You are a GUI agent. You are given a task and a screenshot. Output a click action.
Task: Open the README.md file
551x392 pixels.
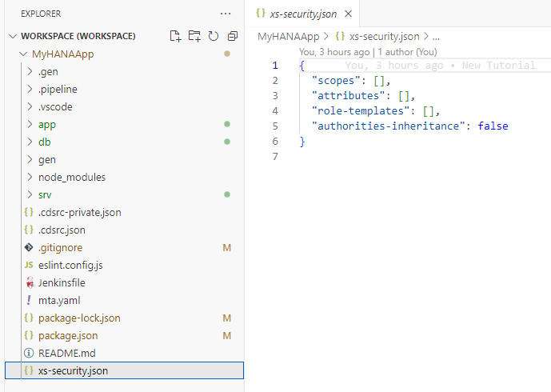pyautogui.click(x=67, y=353)
